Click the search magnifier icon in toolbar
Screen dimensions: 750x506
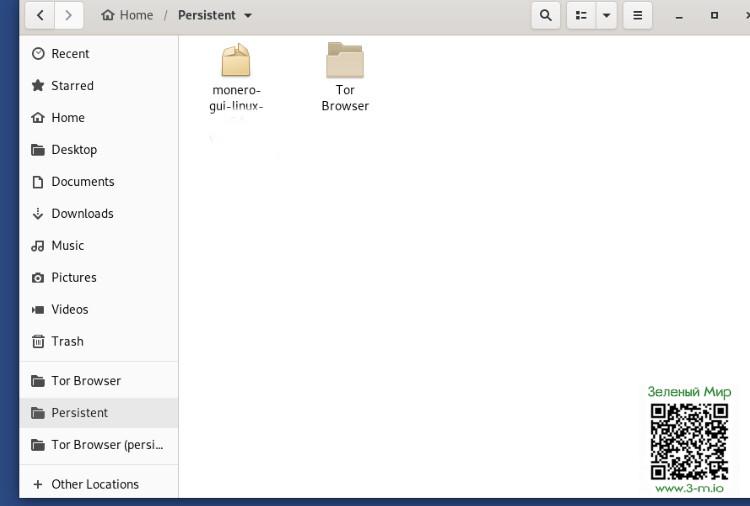click(545, 15)
